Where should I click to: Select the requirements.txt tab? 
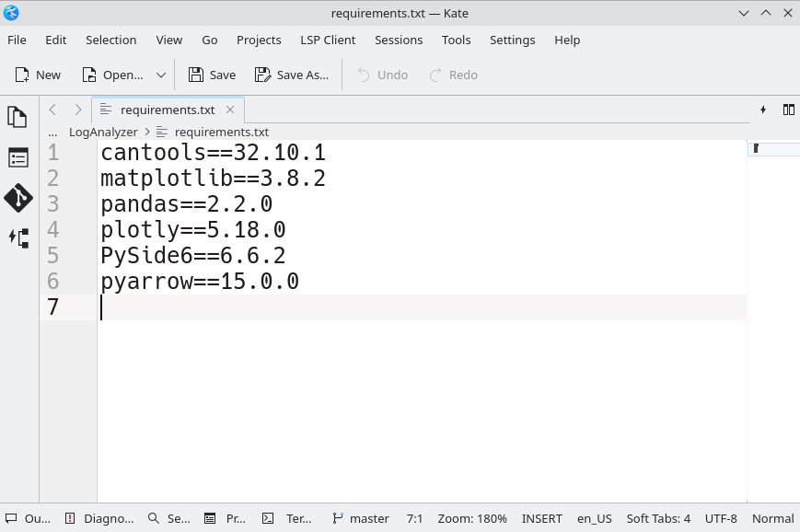click(x=166, y=110)
